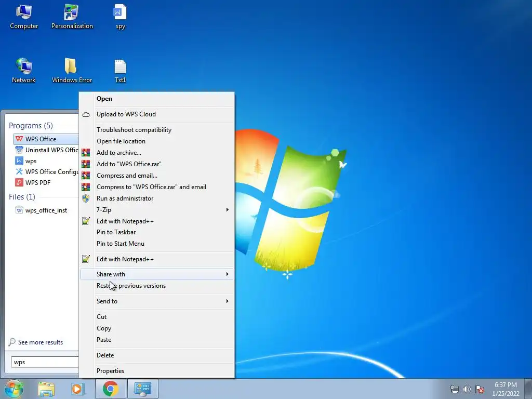Launch Windows Media Player from taskbar
Screen dimensions: 532x399
(78, 389)
